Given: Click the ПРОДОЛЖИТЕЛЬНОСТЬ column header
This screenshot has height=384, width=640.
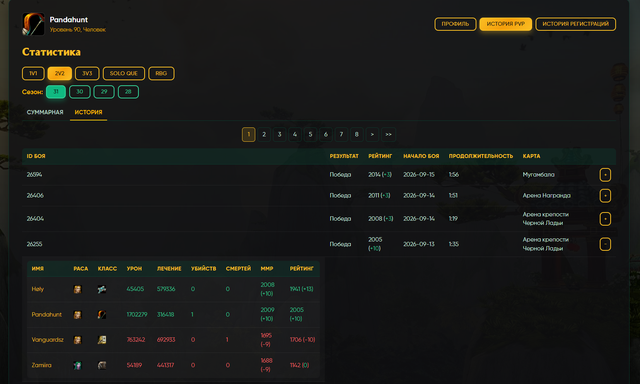Looking at the screenshot, I should coord(481,156).
